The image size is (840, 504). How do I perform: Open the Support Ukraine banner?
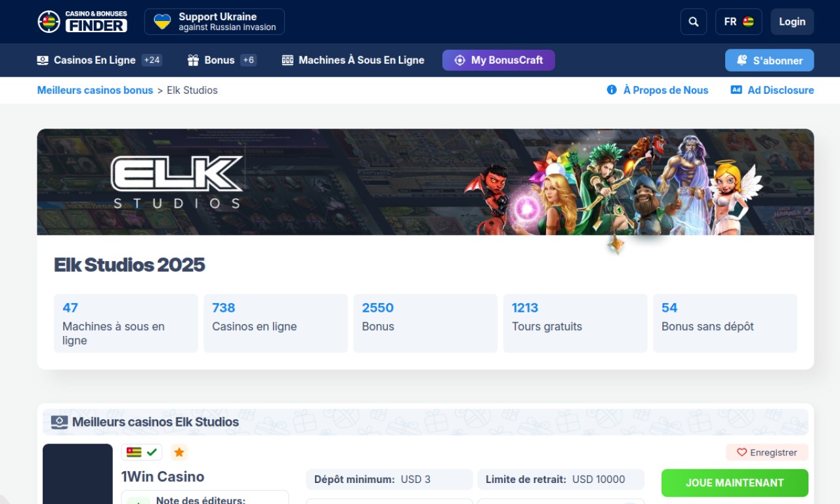[x=215, y=22]
